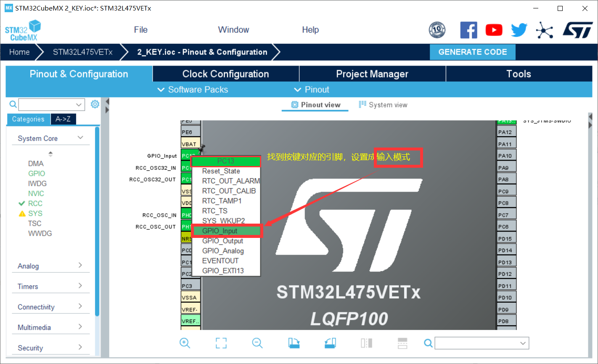Zoom out of the chip pinout
The height and width of the screenshot is (364, 598).
257,343
